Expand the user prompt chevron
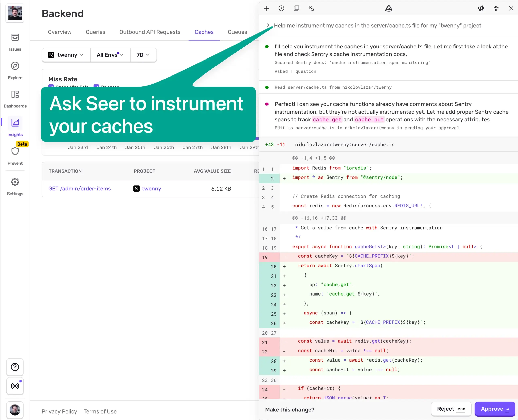This screenshot has height=420, width=518. tap(268, 25)
